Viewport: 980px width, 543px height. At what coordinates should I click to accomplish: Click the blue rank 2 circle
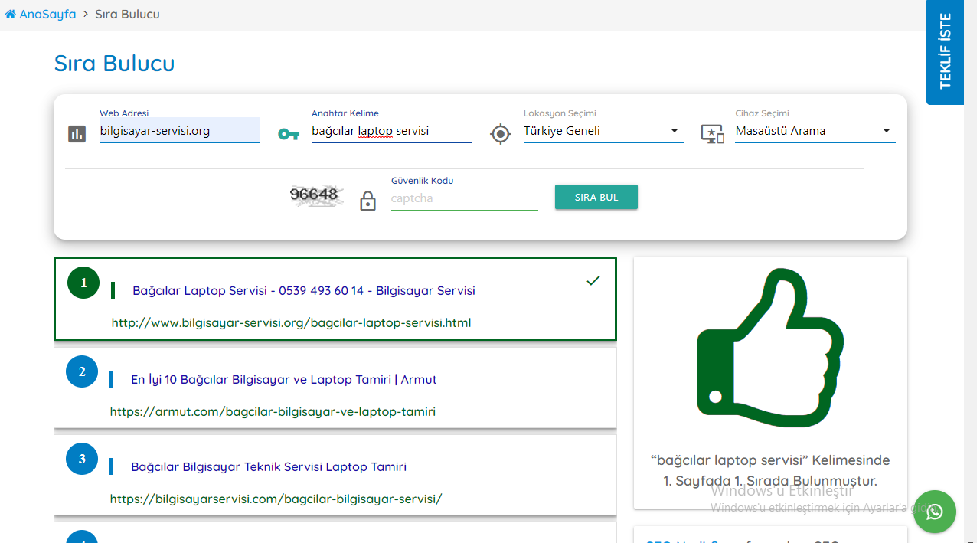click(82, 371)
